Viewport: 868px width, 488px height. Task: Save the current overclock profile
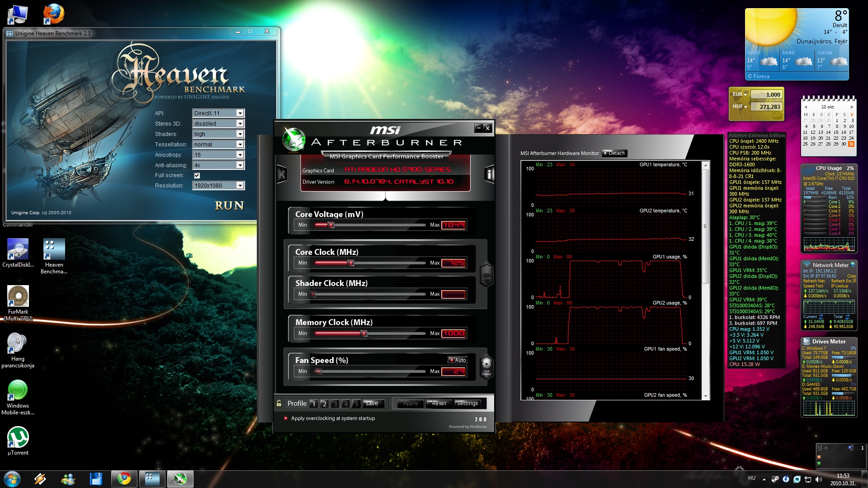pyautogui.click(x=374, y=404)
